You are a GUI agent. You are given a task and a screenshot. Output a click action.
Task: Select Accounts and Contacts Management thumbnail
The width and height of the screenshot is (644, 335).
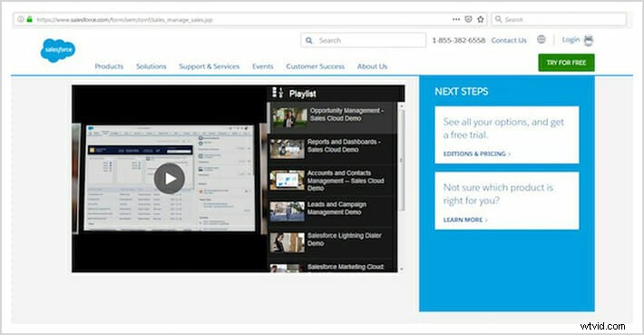point(288,180)
